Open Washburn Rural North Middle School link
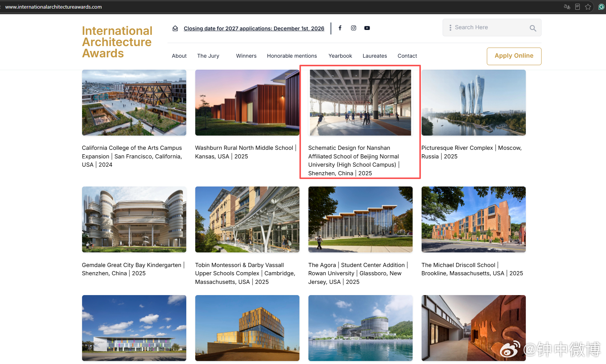The height and width of the screenshot is (364, 606). (245, 152)
